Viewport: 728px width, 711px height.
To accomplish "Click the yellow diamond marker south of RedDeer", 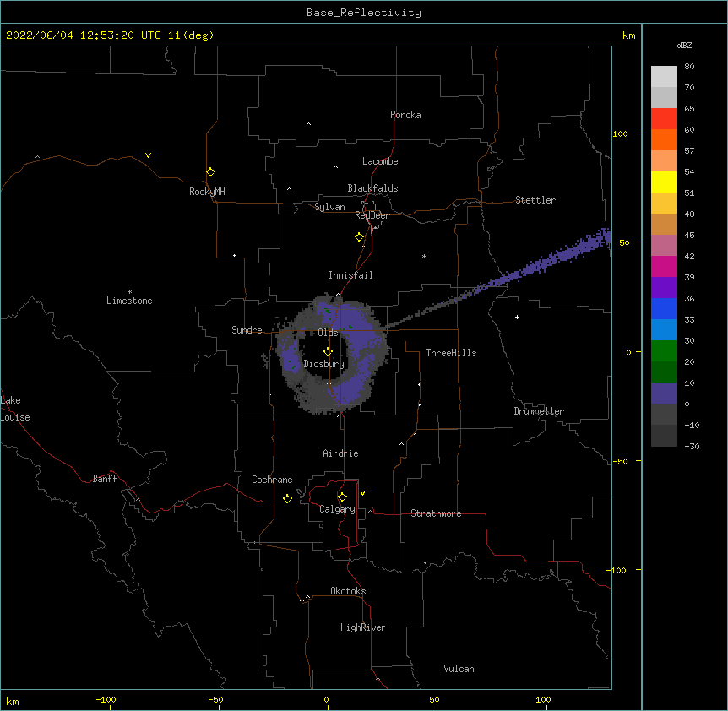I will pyautogui.click(x=360, y=237).
